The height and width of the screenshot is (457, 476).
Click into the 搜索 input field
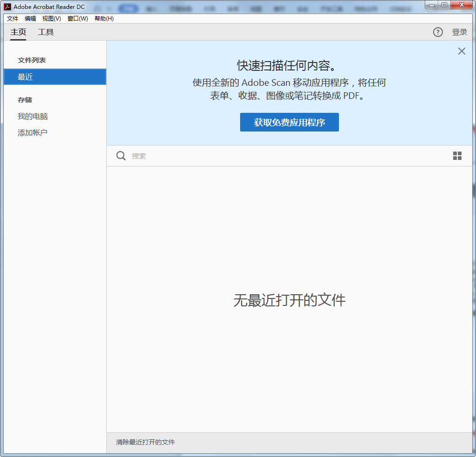(280, 156)
